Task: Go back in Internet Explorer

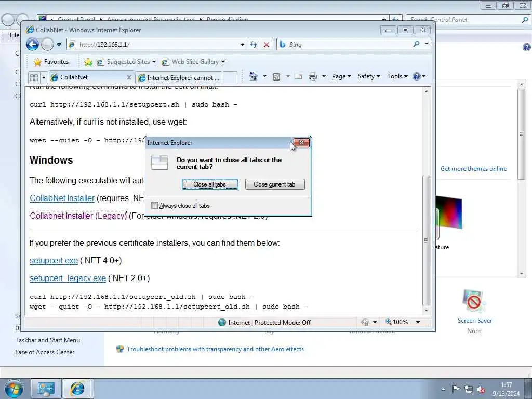Action: click(33, 45)
